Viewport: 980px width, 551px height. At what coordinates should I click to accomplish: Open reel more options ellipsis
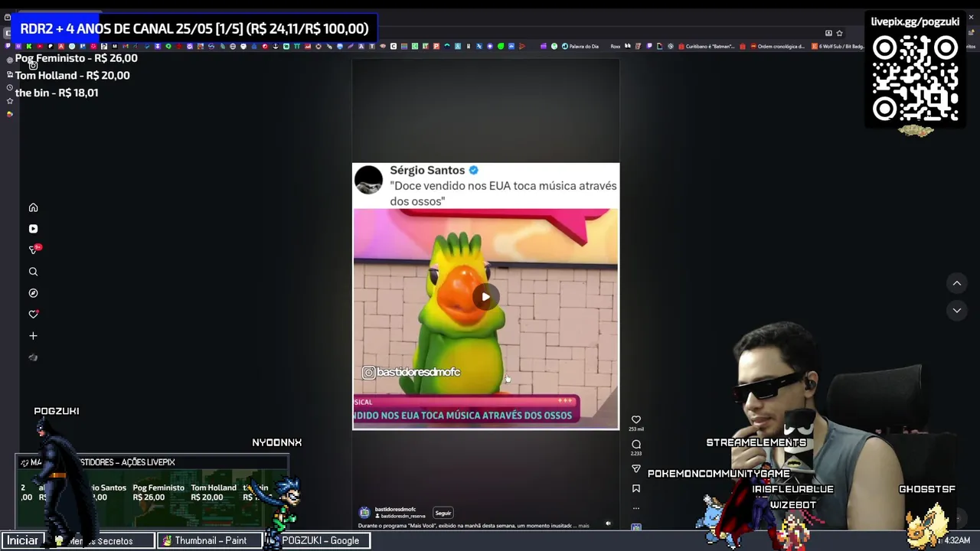coord(635,508)
